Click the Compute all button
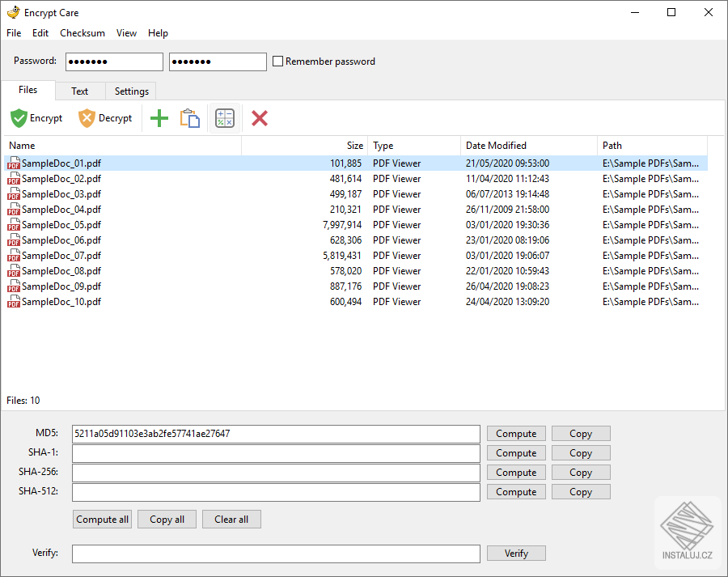The height and width of the screenshot is (577, 728). (102, 519)
